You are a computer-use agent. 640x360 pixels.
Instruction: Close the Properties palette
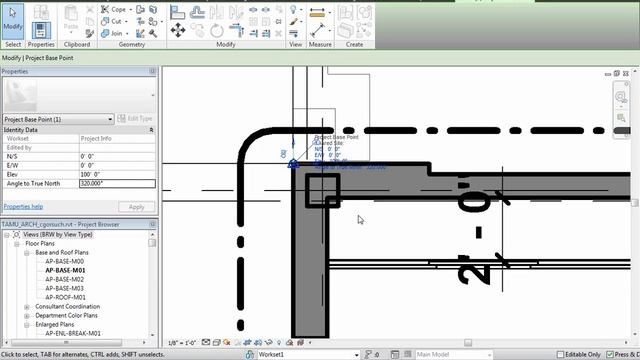[152, 71]
